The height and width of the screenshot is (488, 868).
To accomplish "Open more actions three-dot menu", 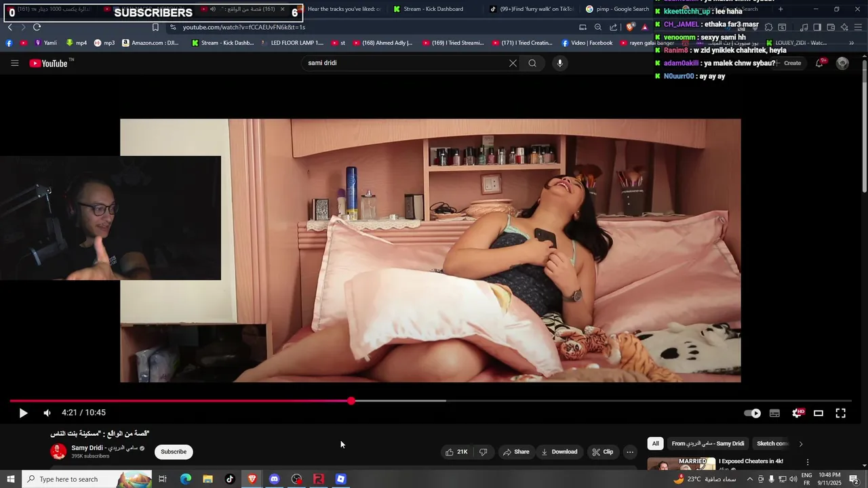I will coord(630,452).
